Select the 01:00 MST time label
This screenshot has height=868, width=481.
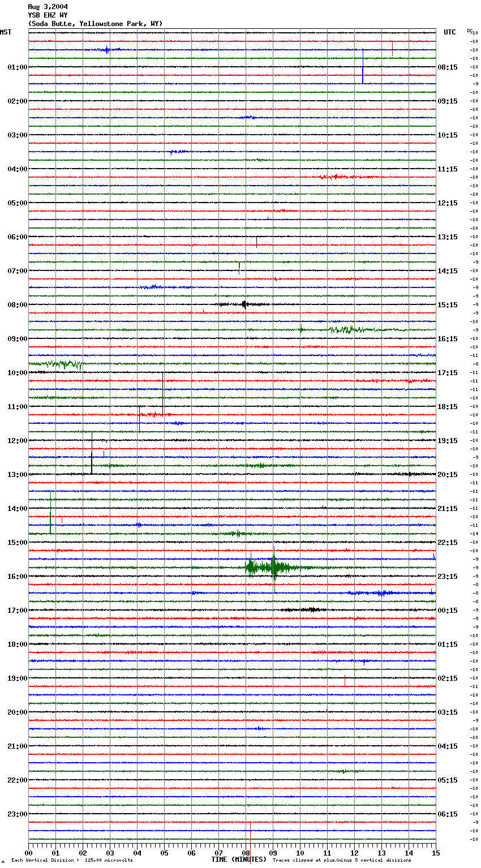coord(18,67)
